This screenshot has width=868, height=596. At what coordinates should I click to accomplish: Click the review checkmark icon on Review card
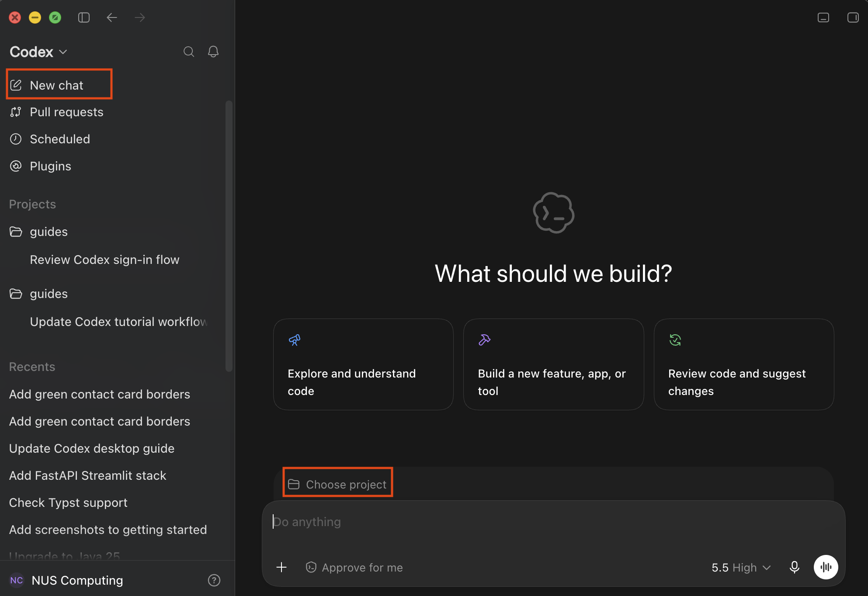coord(675,340)
